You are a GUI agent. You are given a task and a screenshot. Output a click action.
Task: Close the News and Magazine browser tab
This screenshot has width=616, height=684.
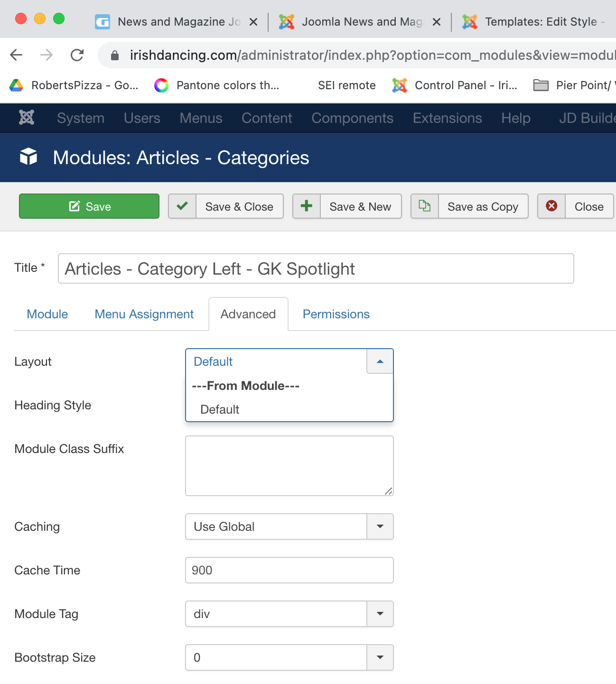253,22
